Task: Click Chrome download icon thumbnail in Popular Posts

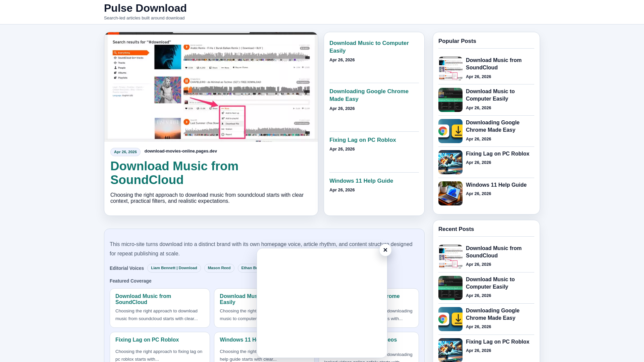Action: click(x=450, y=131)
